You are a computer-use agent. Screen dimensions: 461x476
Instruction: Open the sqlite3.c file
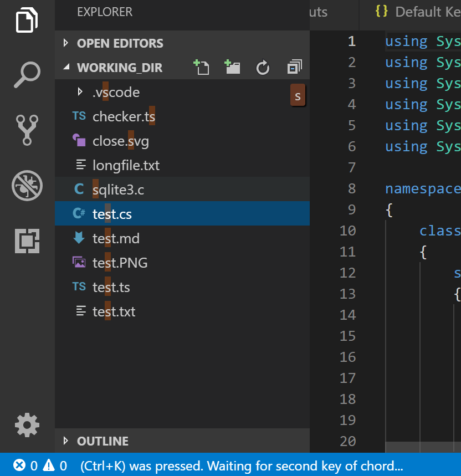[x=119, y=189]
